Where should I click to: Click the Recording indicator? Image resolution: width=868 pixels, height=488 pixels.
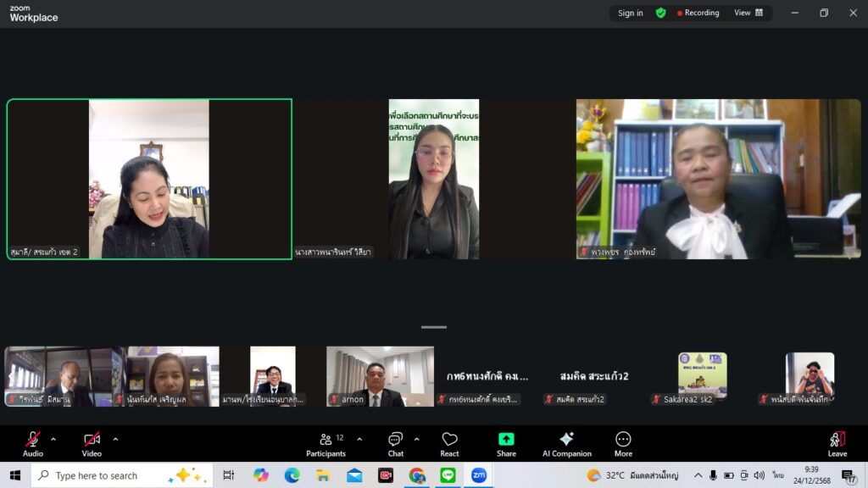point(698,13)
